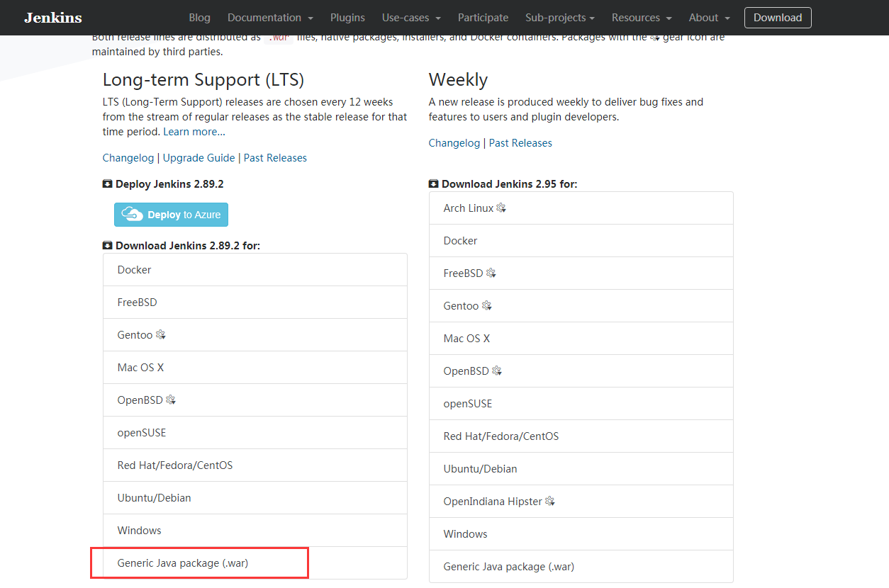This screenshot has width=889, height=588.
Task: Select the Weekly FreeBSD download
Action: click(x=581, y=273)
